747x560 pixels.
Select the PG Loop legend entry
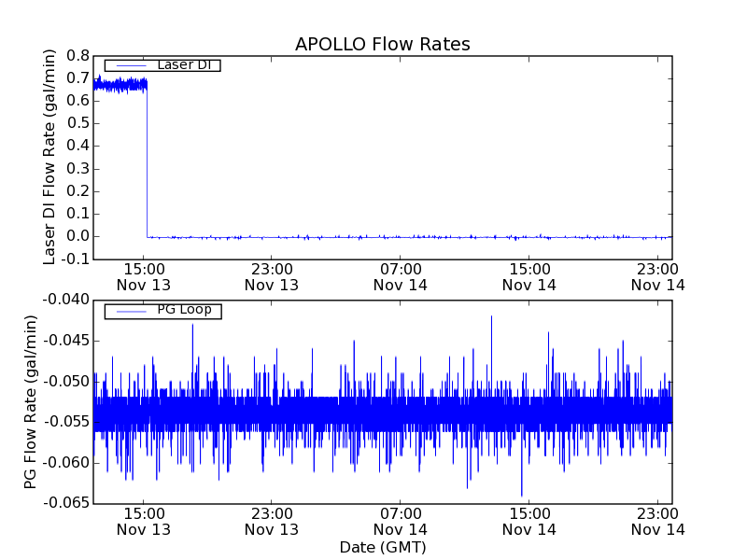click(183, 310)
